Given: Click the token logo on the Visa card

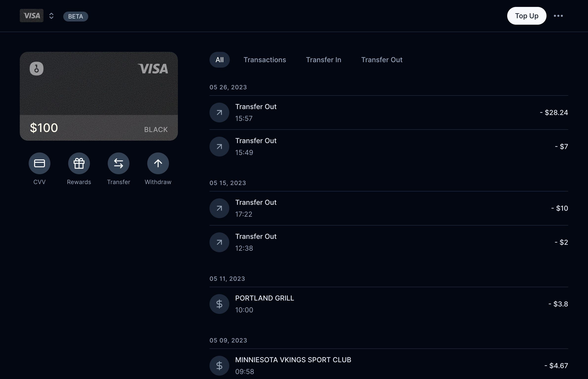Looking at the screenshot, I should 37,69.
